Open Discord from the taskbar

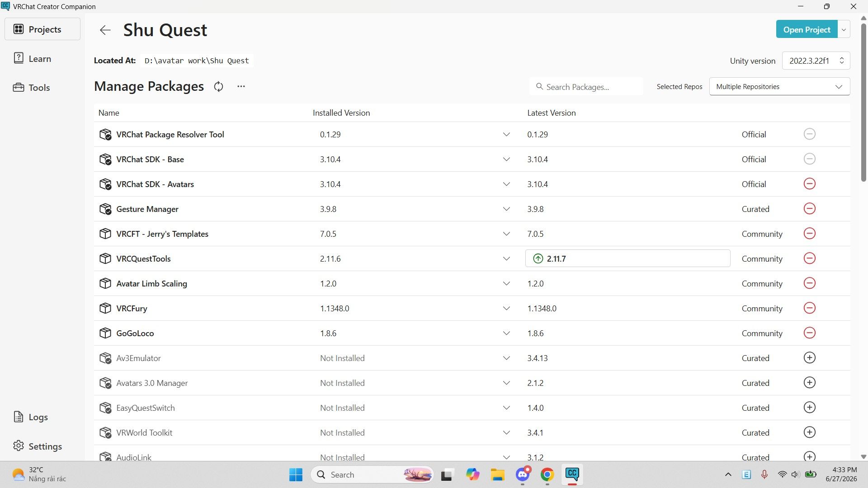(523, 474)
